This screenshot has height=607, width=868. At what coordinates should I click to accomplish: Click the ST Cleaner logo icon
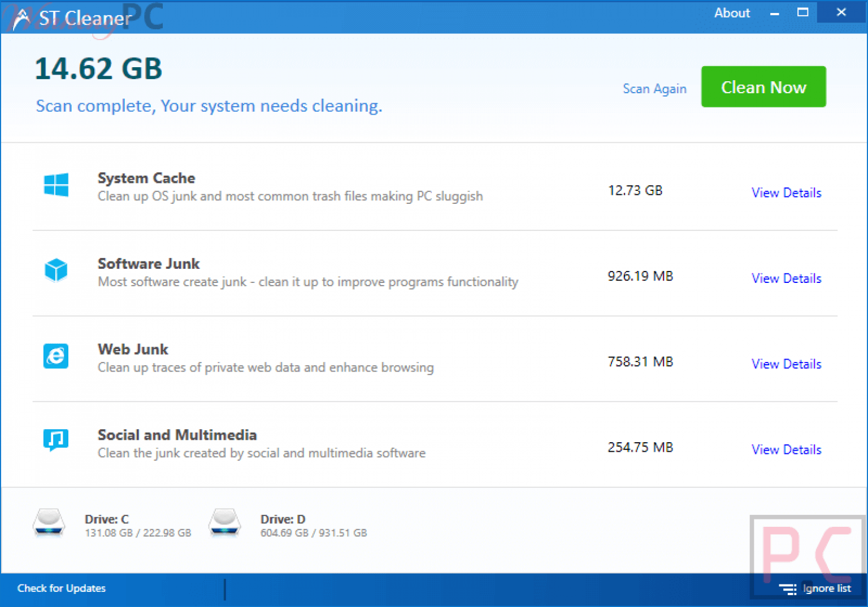point(21,19)
